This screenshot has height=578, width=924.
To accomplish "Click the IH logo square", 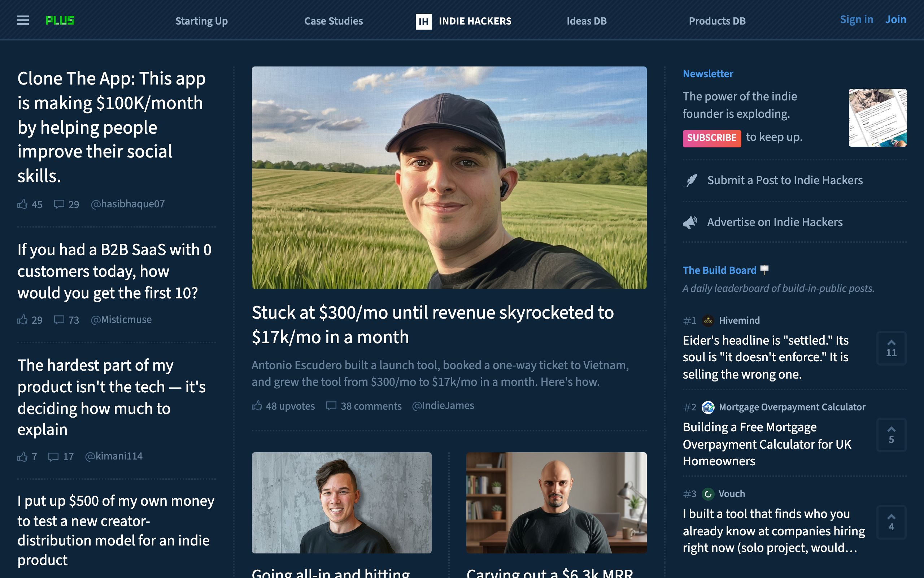I will [x=423, y=21].
